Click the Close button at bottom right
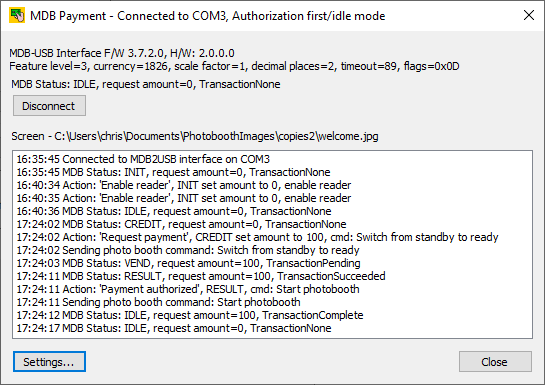545x385 pixels. tap(495, 362)
